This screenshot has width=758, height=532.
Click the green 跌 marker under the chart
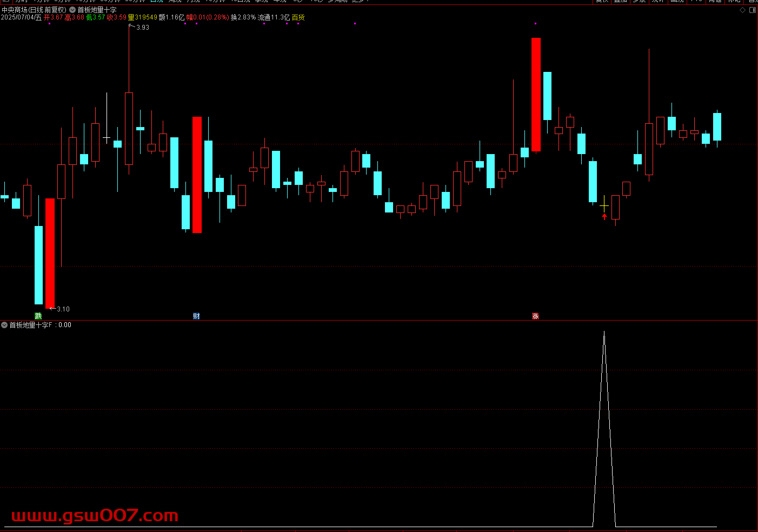tap(38, 316)
